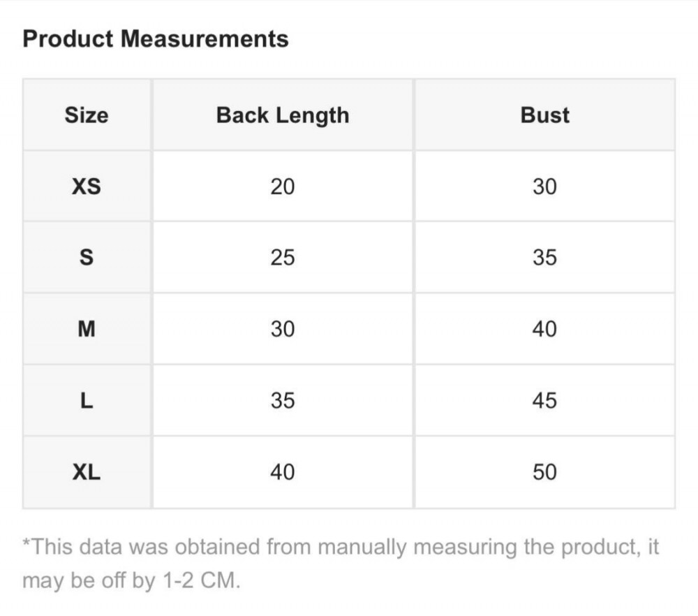Click the XL Bust value 50

click(544, 472)
